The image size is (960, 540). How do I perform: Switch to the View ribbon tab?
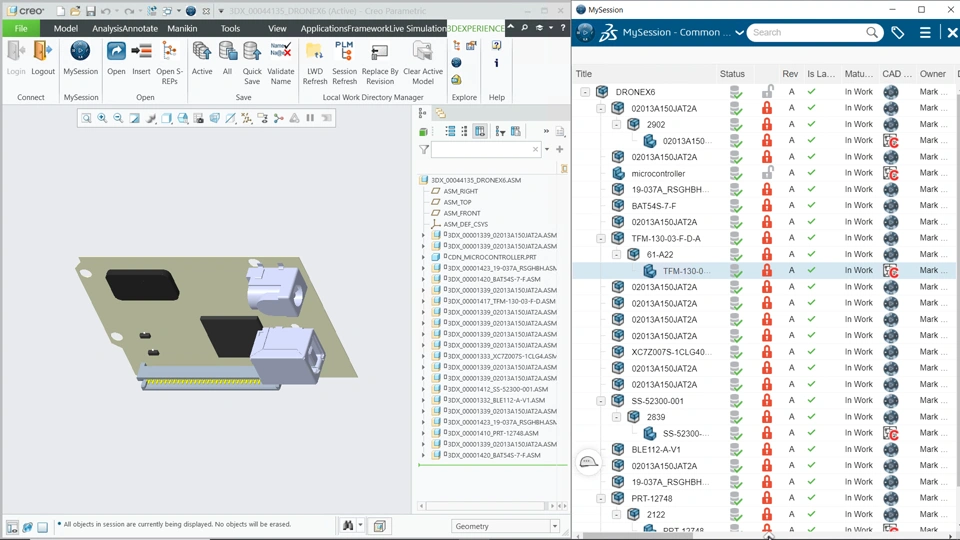tap(277, 28)
